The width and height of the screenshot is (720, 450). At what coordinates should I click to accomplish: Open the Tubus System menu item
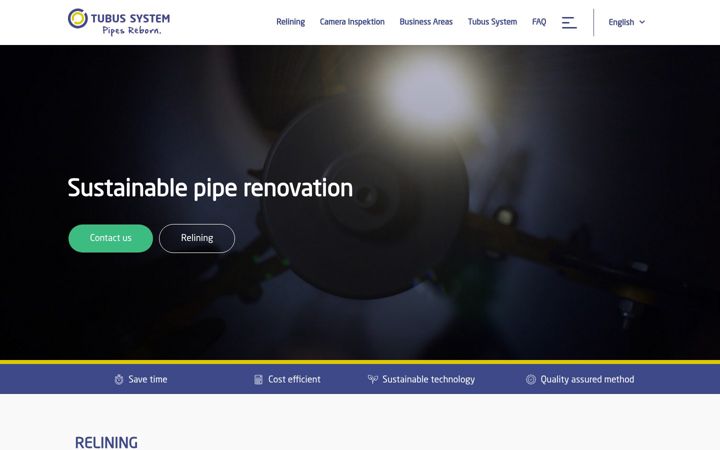[492, 22]
